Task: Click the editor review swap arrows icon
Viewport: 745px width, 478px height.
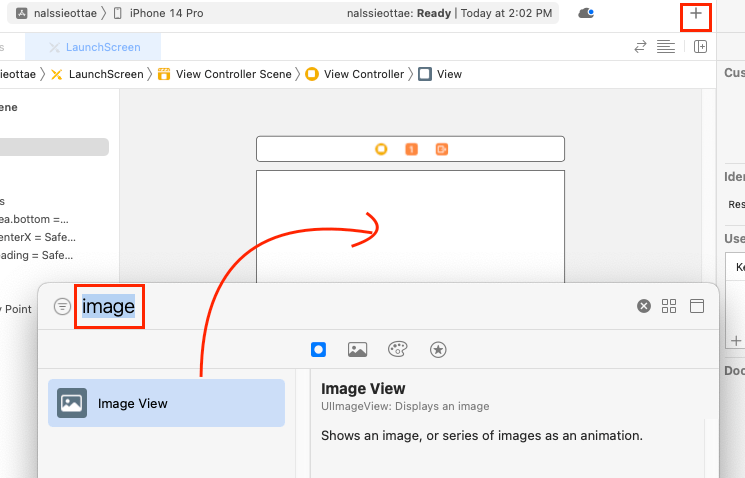Action: tap(640, 47)
